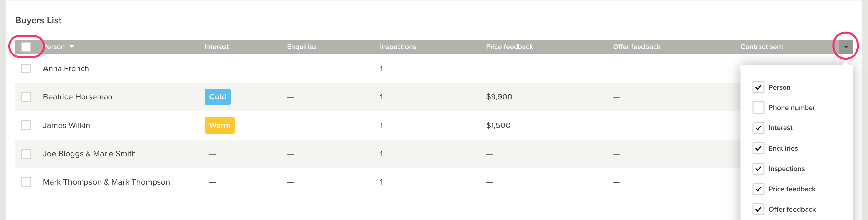Disable Inspections column checkbox
The height and width of the screenshot is (220, 868).
coord(758,169)
